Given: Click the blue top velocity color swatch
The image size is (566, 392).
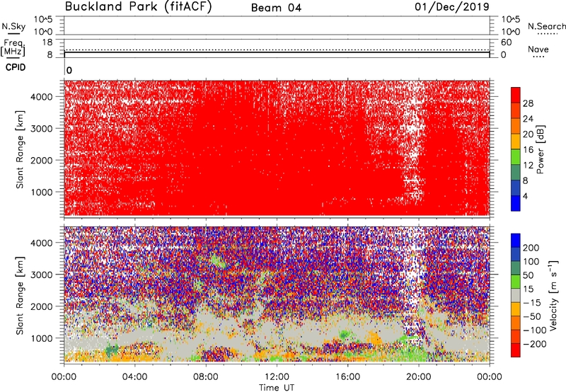Looking at the screenshot, I should [516, 241].
